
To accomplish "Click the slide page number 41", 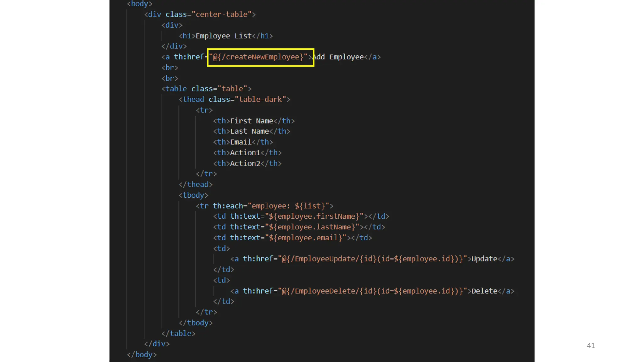I will (x=591, y=346).
